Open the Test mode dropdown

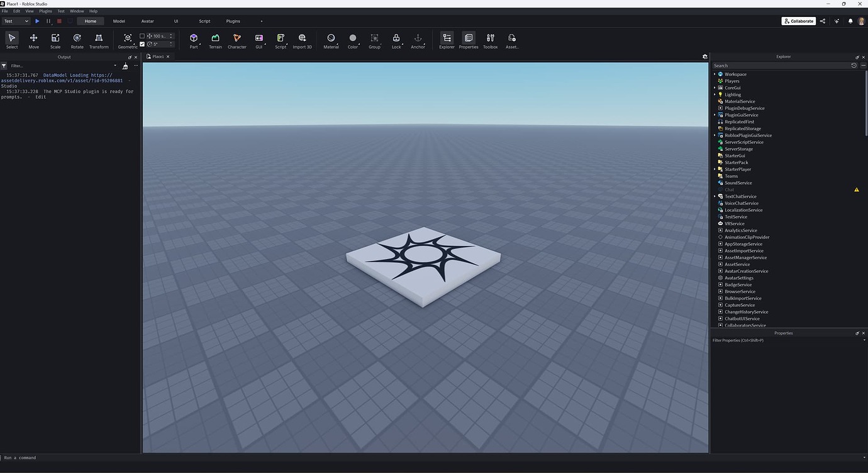pyautogui.click(x=16, y=21)
